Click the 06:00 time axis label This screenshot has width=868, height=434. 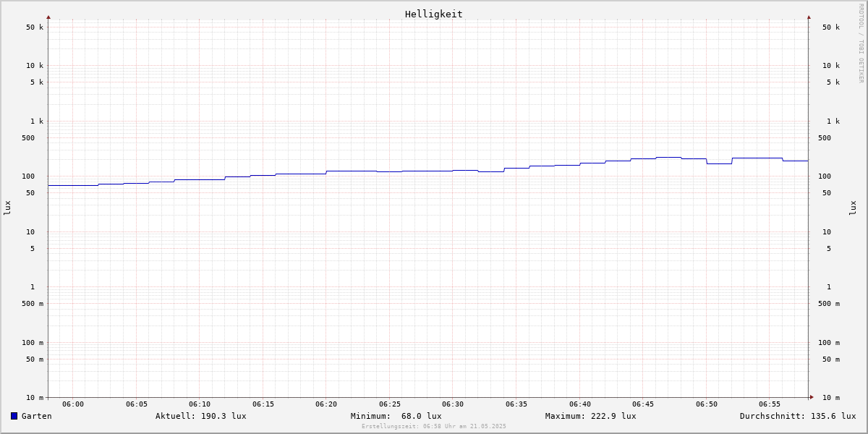click(x=73, y=404)
